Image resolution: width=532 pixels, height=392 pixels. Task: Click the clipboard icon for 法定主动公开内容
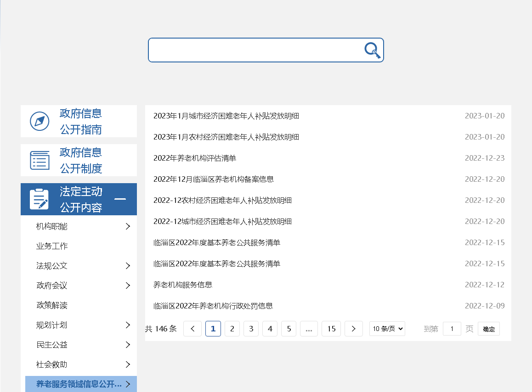click(x=40, y=199)
